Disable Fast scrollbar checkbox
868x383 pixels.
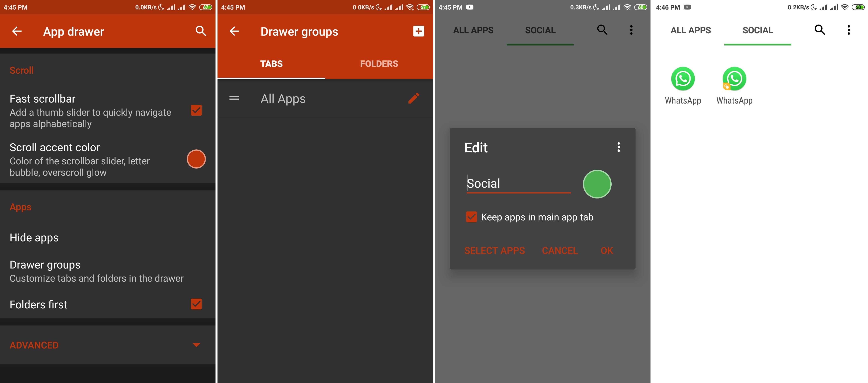[x=196, y=111]
